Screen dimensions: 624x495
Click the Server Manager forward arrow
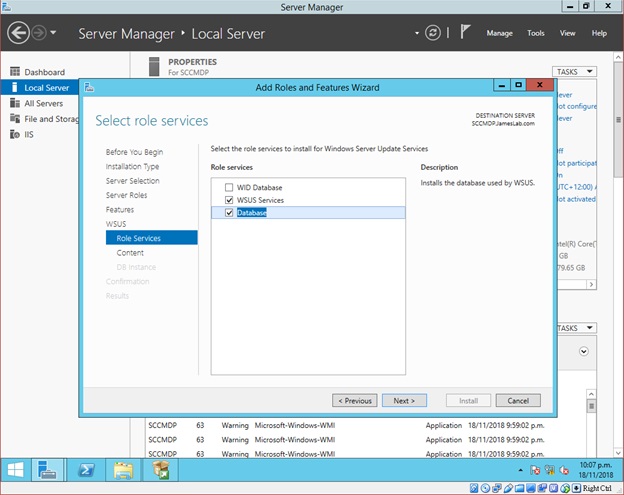point(39,33)
